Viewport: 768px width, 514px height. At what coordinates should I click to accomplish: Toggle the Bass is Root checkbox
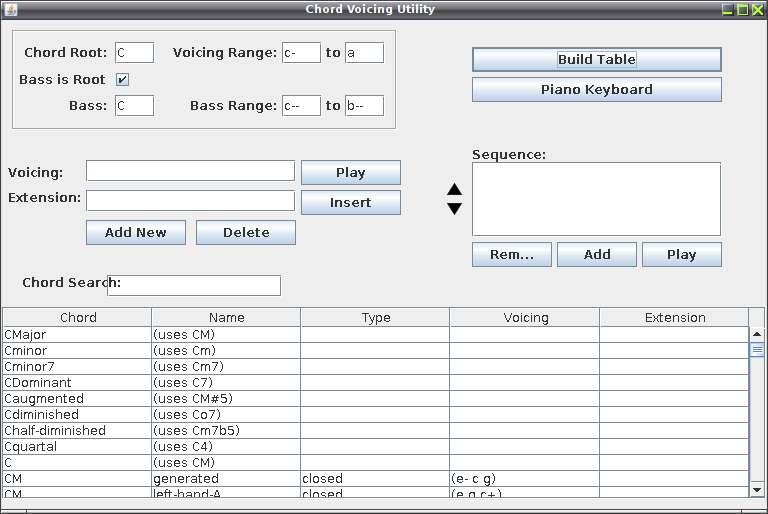click(x=122, y=79)
